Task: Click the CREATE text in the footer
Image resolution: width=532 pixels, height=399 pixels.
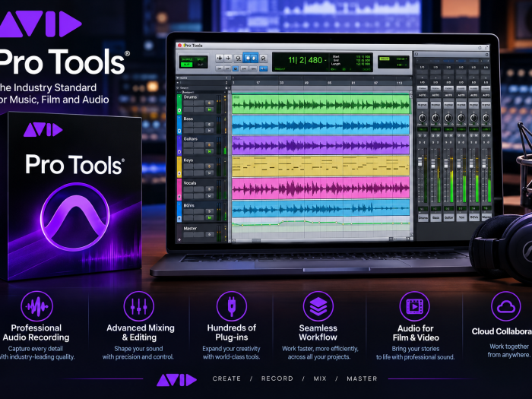Action: pyautogui.click(x=226, y=378)
